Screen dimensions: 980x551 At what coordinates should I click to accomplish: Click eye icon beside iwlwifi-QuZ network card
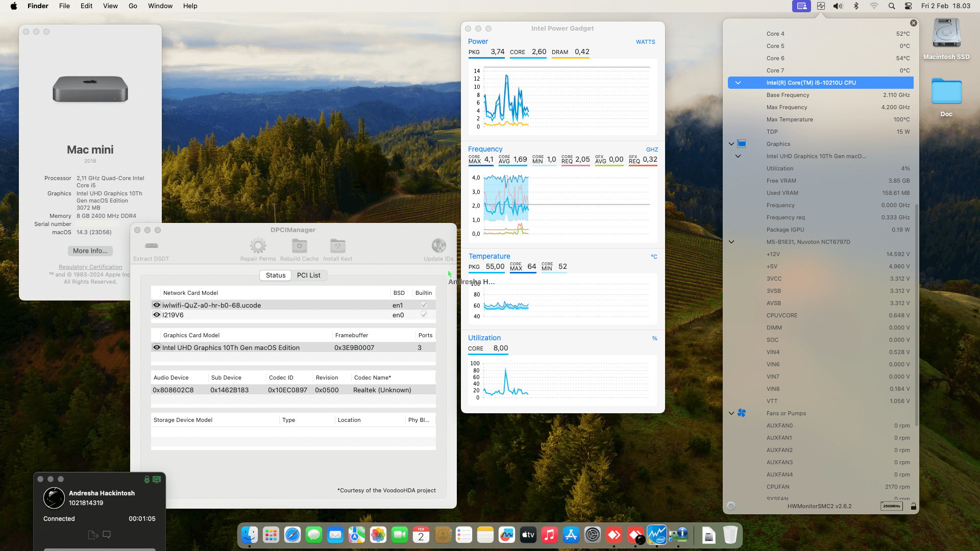coord(157,305)
